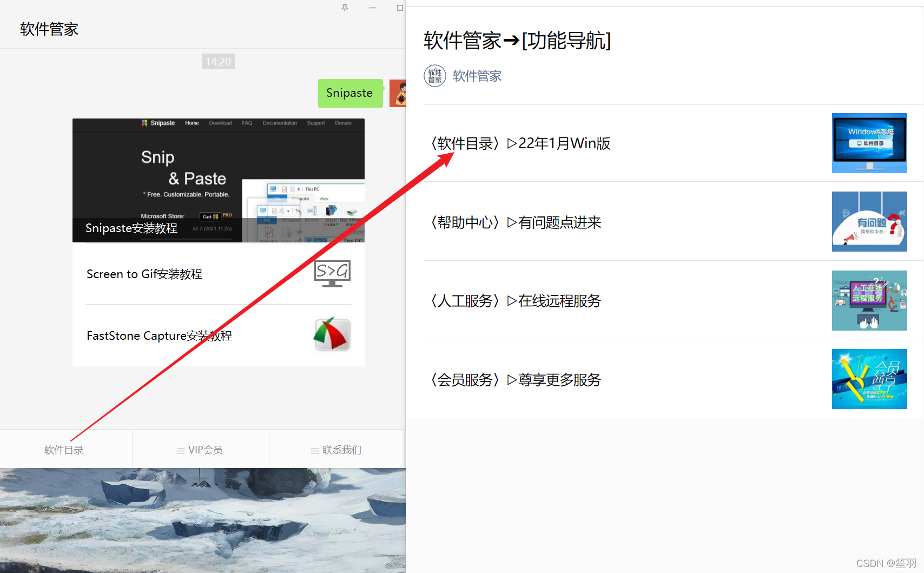This screenshot has height=573, width=924.
Task: Click the Snipaste green message bubble
Action: 350,93
